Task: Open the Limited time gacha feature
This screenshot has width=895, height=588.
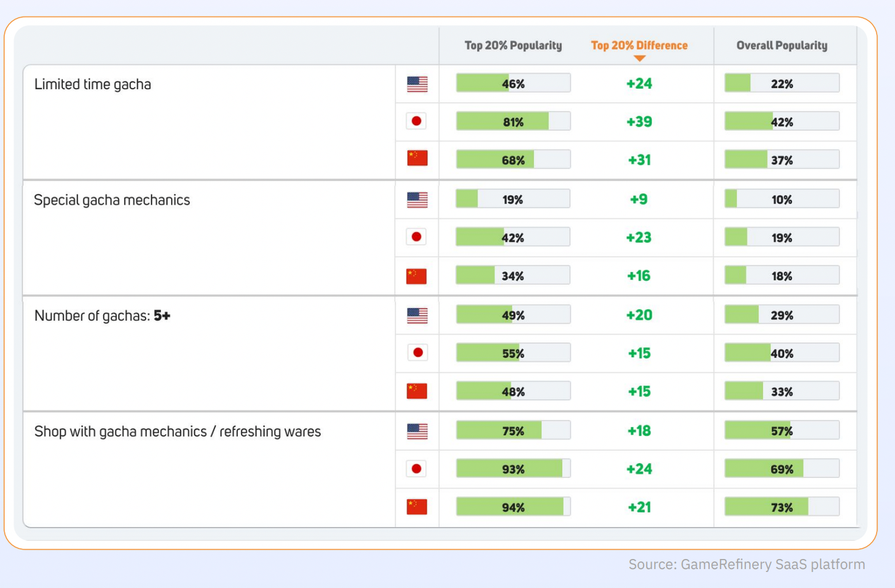Action: pyautogui.click(x=93, y=84)
